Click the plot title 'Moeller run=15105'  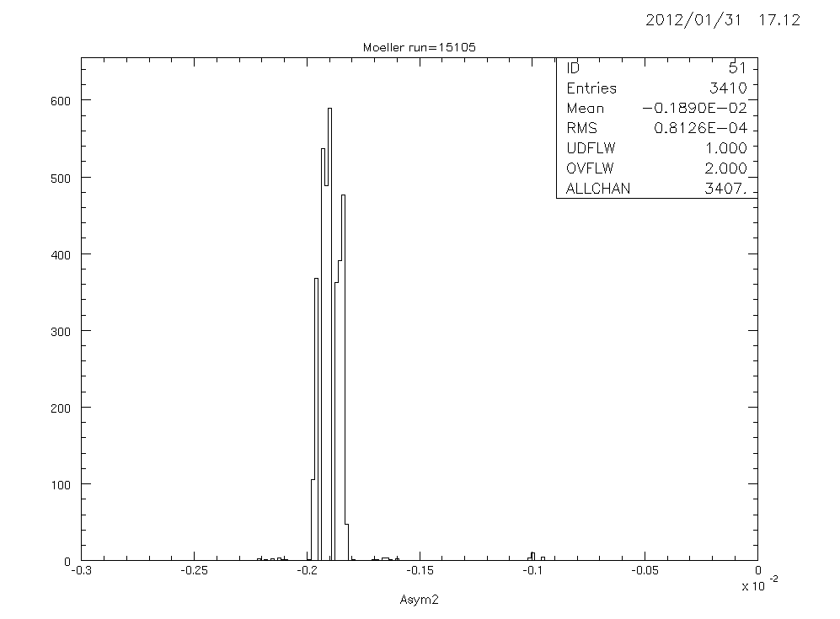point(419,47)
